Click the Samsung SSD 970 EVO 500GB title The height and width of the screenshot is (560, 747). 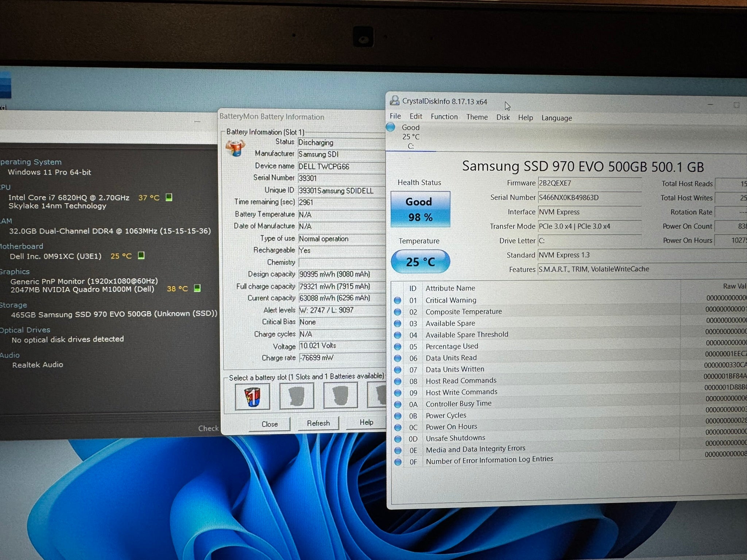583,166
